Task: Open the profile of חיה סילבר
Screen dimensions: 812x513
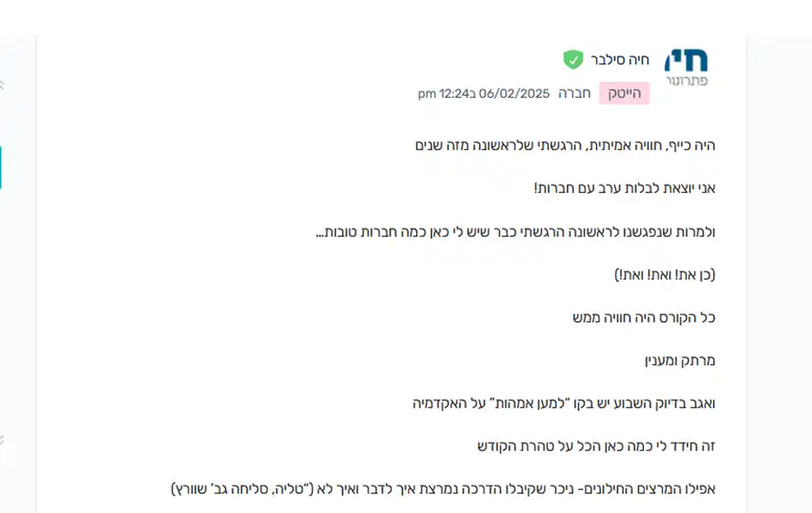Action: pyautogui.click(x=620, y=60)
